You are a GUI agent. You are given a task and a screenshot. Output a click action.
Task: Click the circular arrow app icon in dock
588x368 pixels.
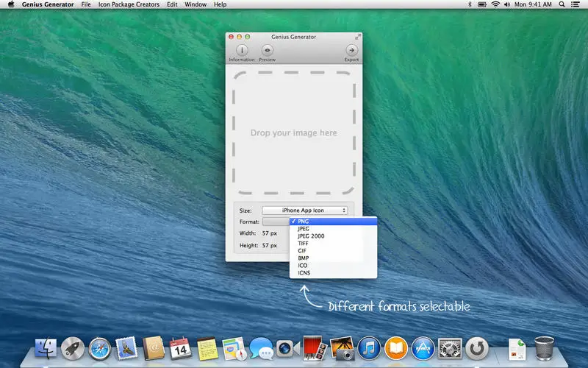(476, 348)
